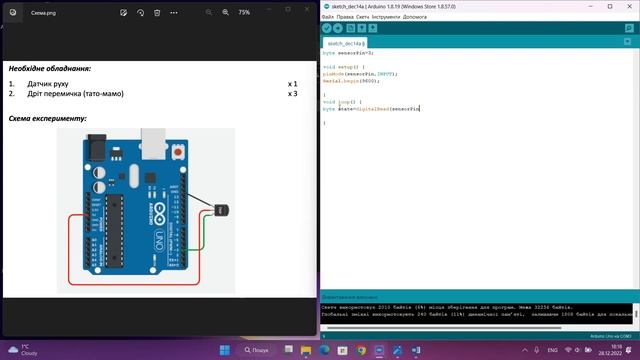Click the 'Датчик руху' list item text

point(48,84)
